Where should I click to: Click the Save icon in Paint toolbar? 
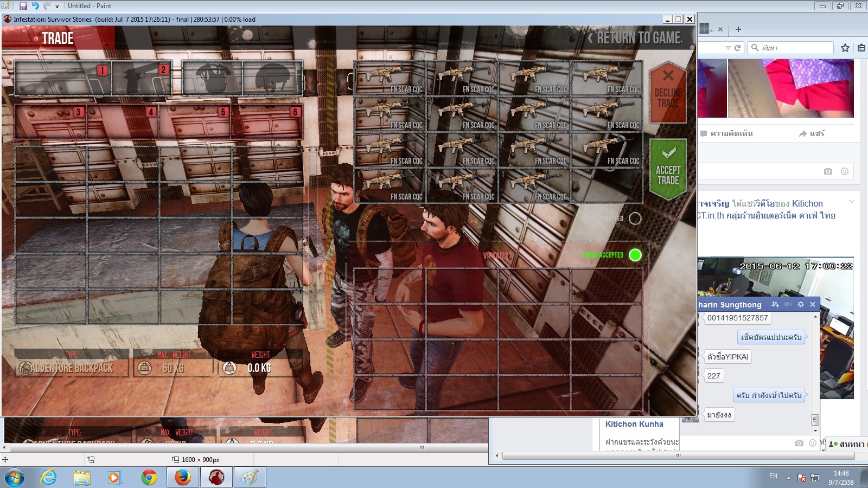[x=23, y=6]
